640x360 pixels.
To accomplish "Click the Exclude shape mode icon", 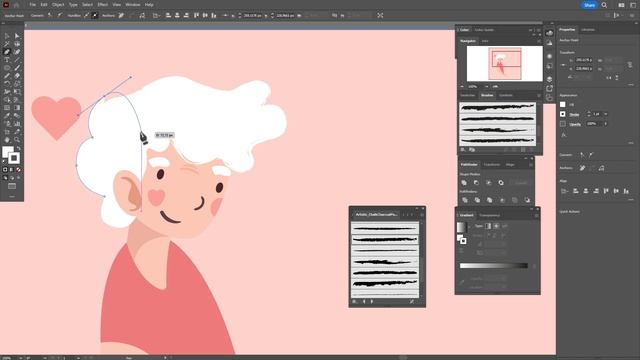I will click(501, 183).
